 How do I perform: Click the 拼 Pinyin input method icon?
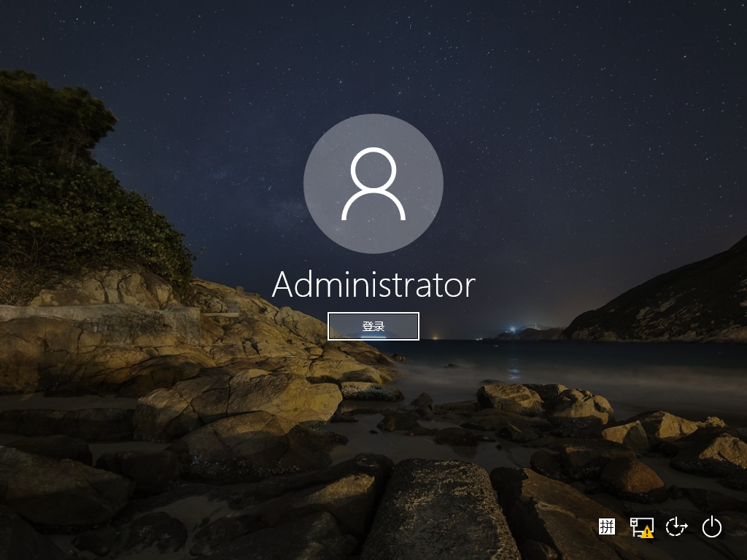click(607, 526)
